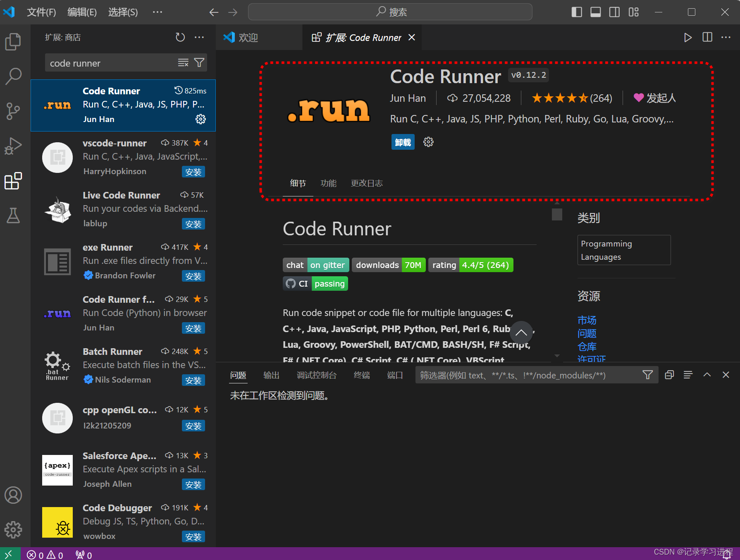Image resolution: width=740 pixels, height=560 pixels.
Task: Click Programming Languages category tag
Action: pyautogui.click(x=624, y=250)
